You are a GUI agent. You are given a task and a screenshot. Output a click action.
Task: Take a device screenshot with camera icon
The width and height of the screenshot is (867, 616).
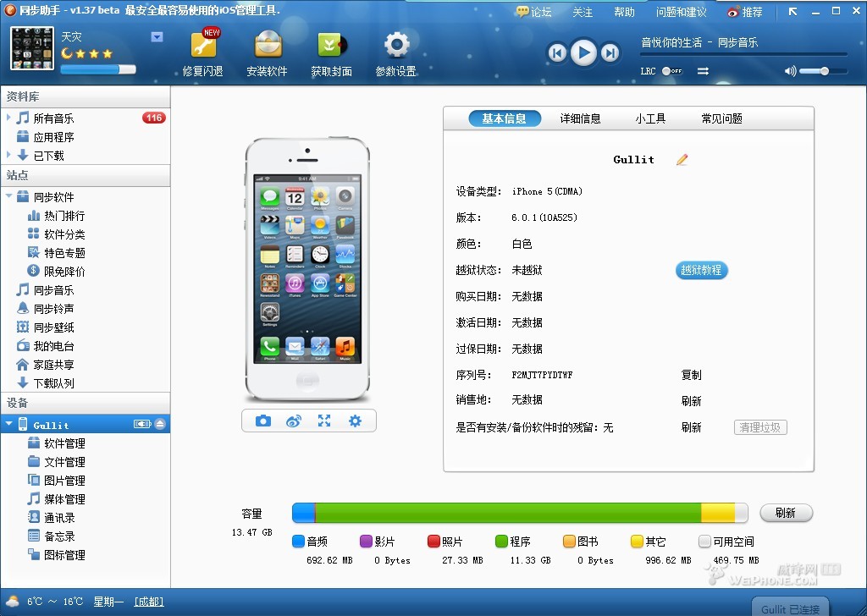pyautogui.click(x=263, y=421)
